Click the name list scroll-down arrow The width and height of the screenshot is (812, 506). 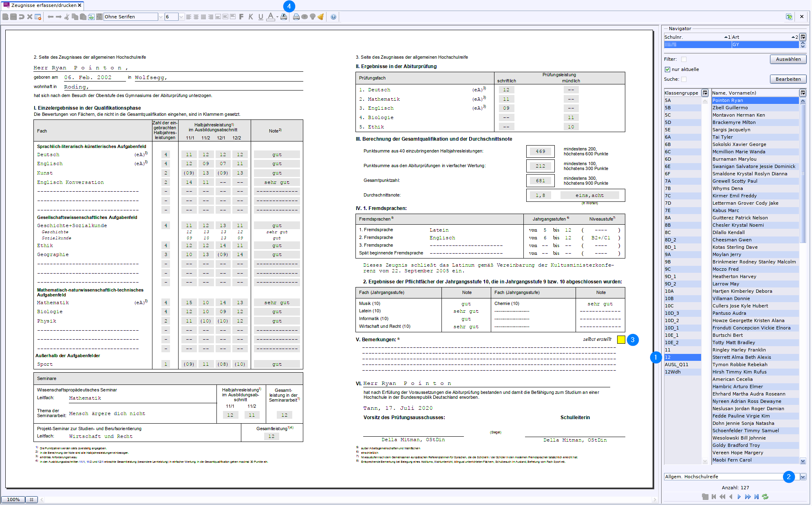coord(803,461)
